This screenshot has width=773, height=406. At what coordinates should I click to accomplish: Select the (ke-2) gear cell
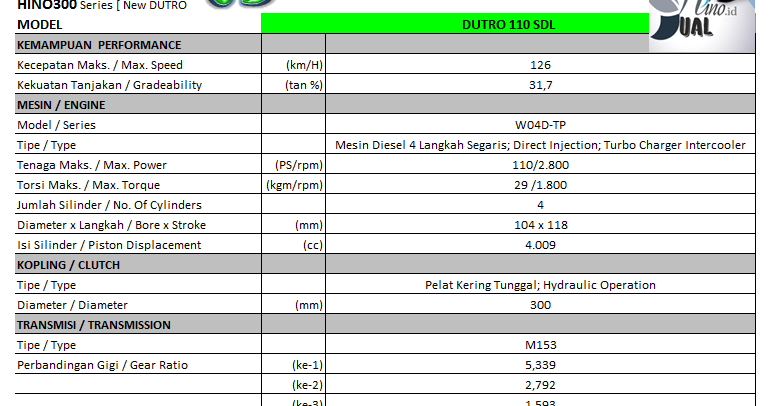(307, 385)
